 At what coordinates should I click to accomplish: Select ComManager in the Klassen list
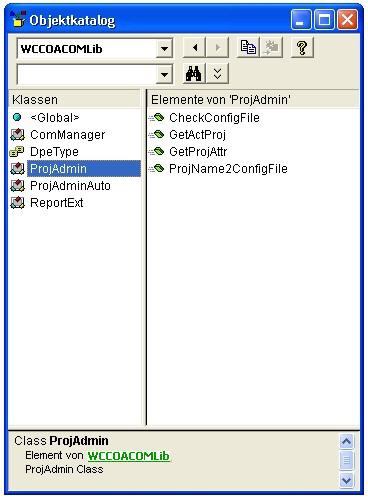pyautogui.click(x=67, y=135)
